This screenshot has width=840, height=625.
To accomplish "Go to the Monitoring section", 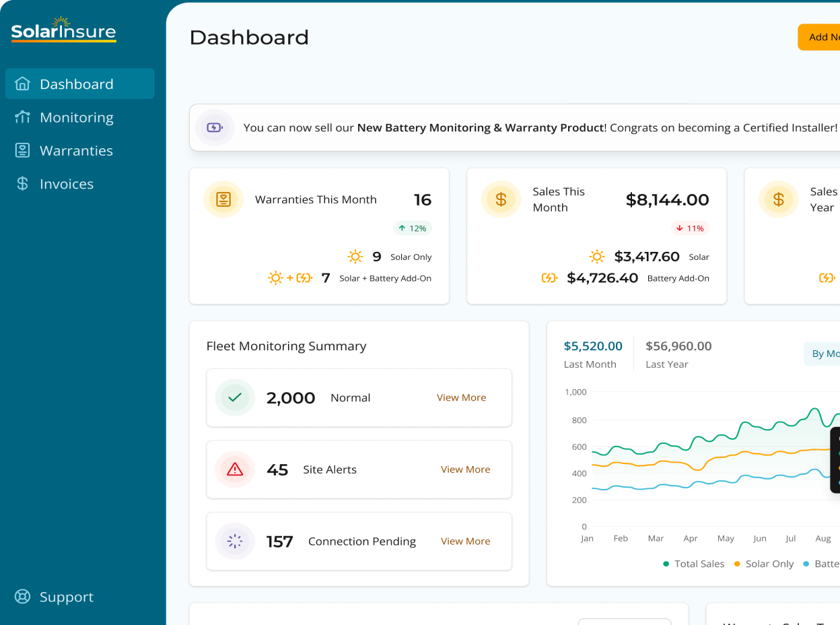I will pyautogui.click(x=76, y=117).
